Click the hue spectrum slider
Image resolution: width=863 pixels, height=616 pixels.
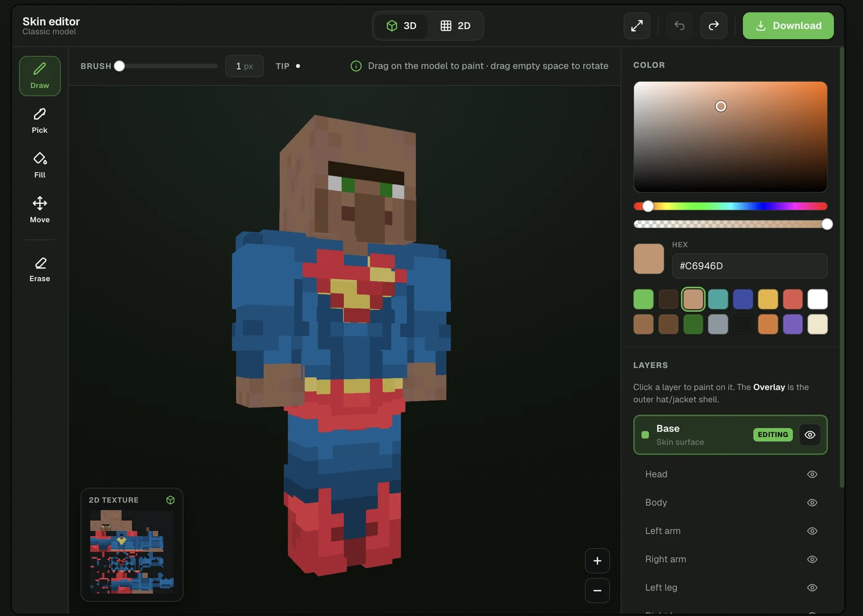tap(730, 206)
